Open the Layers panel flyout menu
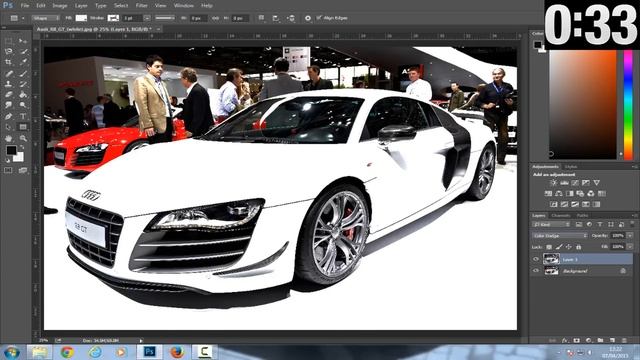The height and width of the screenshot is (360, 640). point(634,215)
